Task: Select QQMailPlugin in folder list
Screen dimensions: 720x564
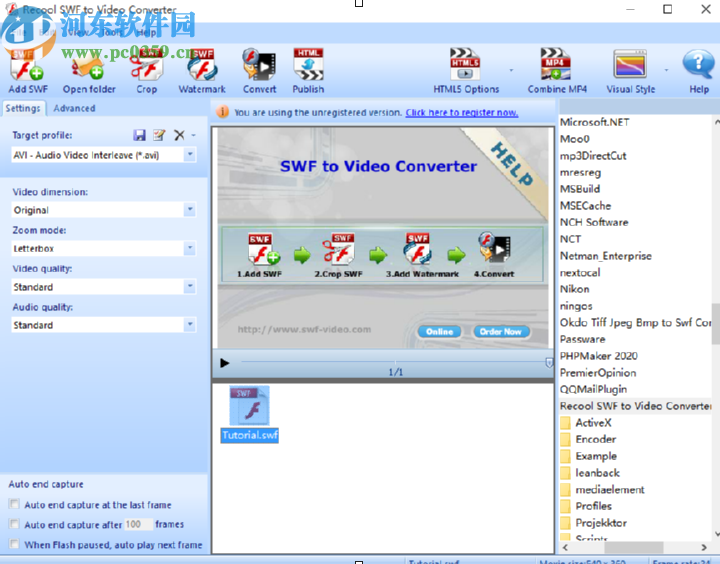Action: click(593, 389)
